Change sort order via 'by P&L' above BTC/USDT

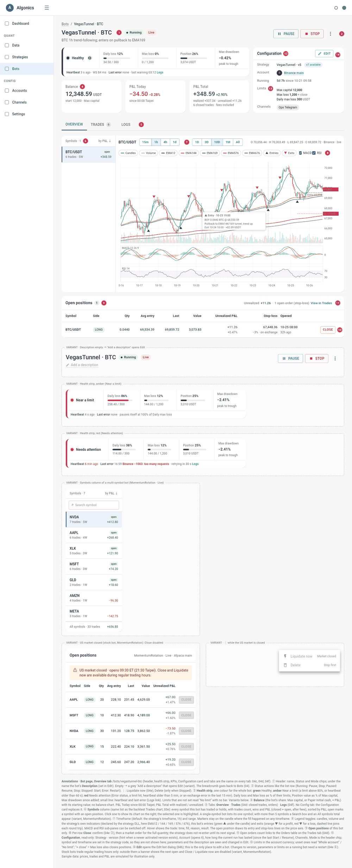(105, 141)
